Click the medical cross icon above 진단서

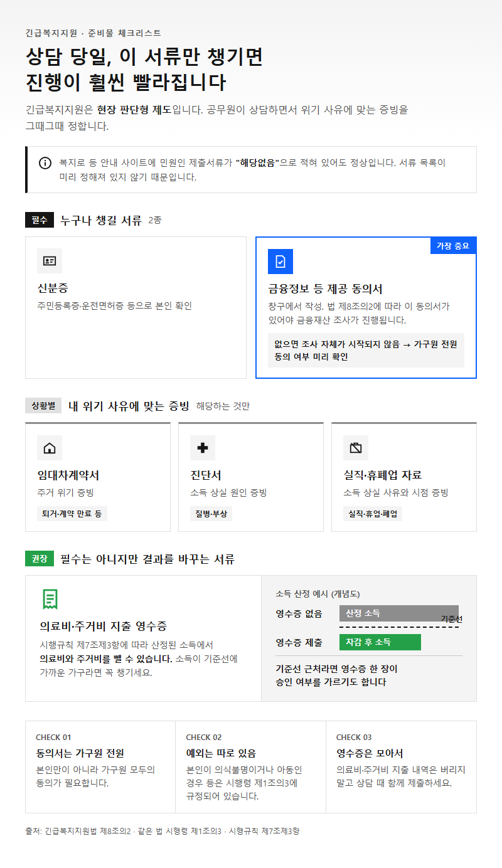tap(203, 448)
